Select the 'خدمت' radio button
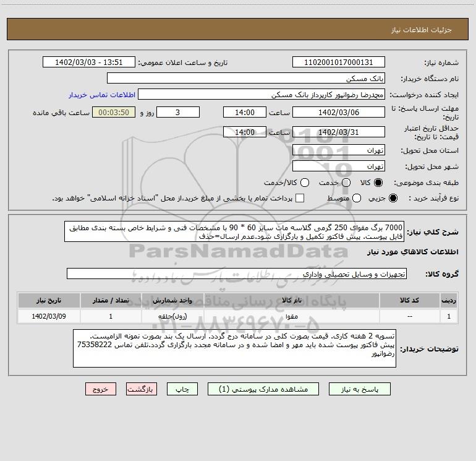 (346, 183)
